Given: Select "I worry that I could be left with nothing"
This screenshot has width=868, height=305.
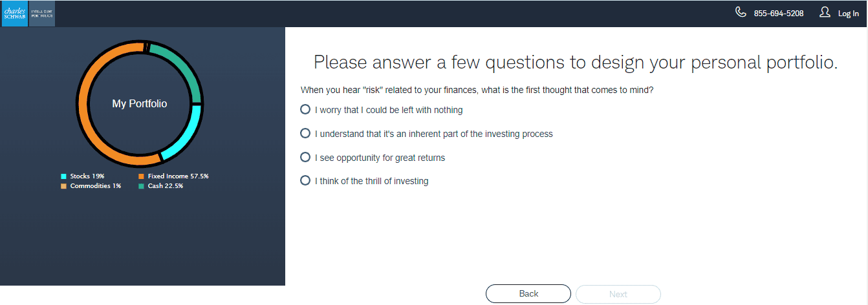Looking at the screenshot, I should (x=305, y=110).
